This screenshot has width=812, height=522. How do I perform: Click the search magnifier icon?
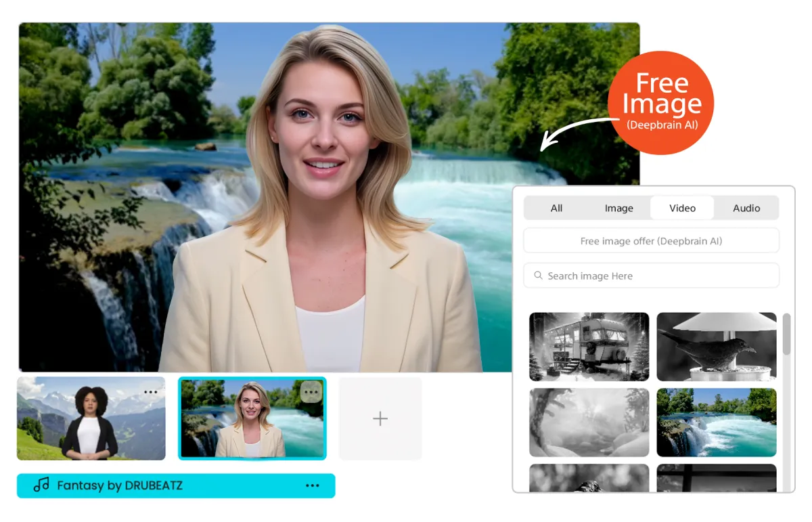pos(539,276)
